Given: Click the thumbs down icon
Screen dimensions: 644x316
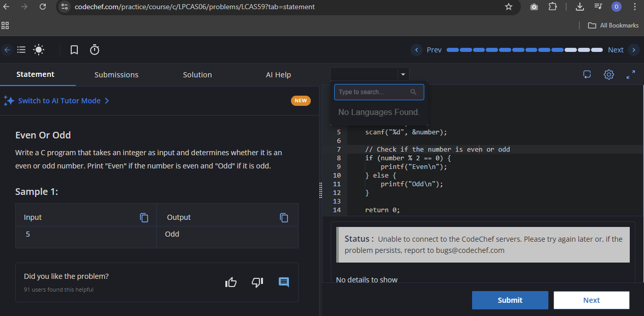Looking at the screenshot, I should (x=257, y=282).
